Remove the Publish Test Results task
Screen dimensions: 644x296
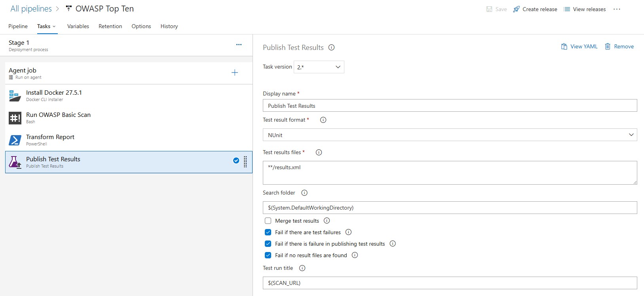coord(619,46)
